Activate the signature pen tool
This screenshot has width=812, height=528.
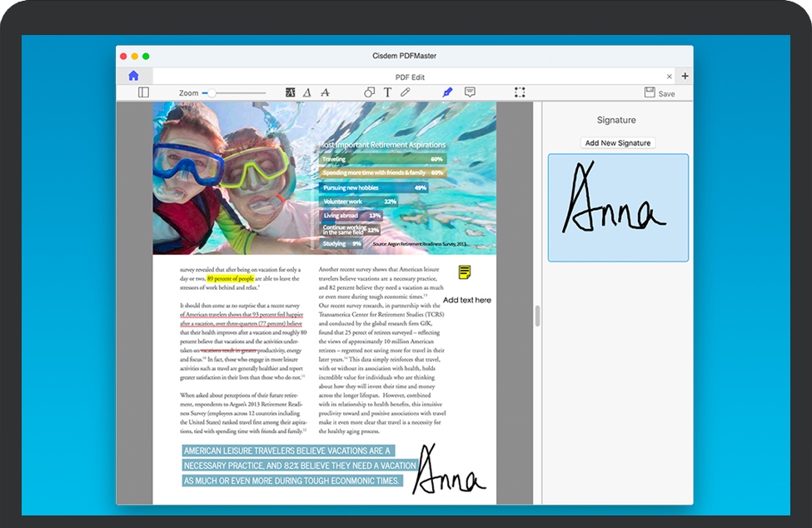click(447, 92)
